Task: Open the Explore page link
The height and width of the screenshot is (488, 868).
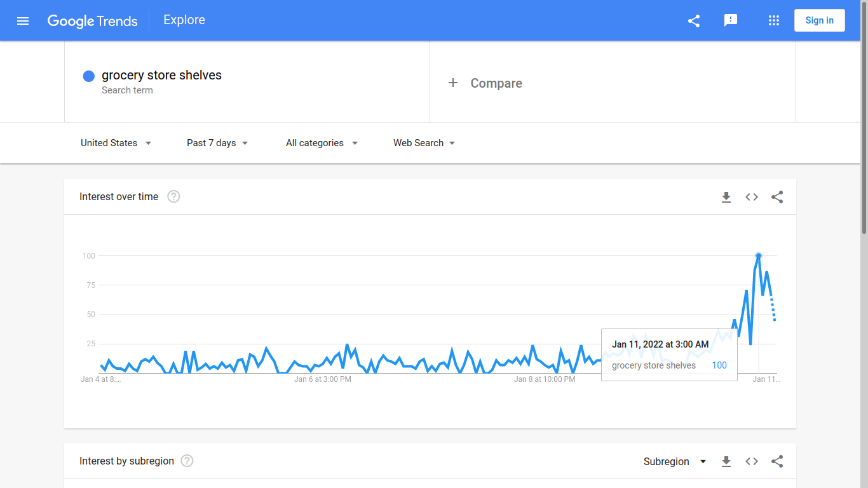Action: click(x=184, y=20)
